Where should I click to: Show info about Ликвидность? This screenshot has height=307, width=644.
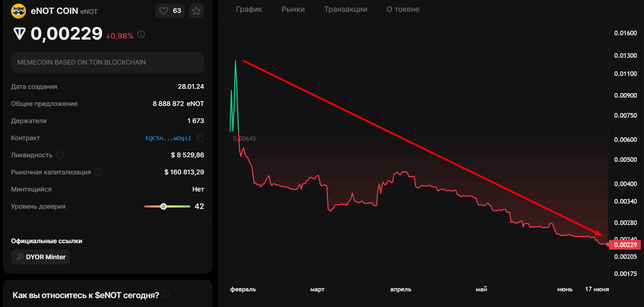click(x=60, y=155)
